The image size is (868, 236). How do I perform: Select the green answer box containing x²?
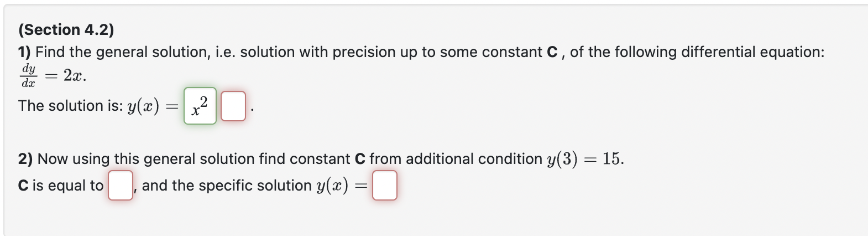[x=200, y=106]
